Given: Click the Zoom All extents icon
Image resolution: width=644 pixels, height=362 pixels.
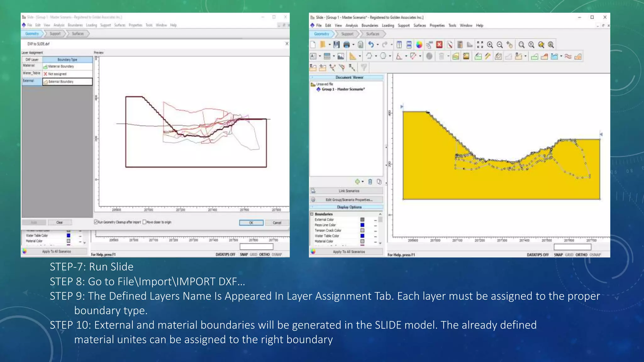Looking at the screenshot, I should click(x=480, y=45).
